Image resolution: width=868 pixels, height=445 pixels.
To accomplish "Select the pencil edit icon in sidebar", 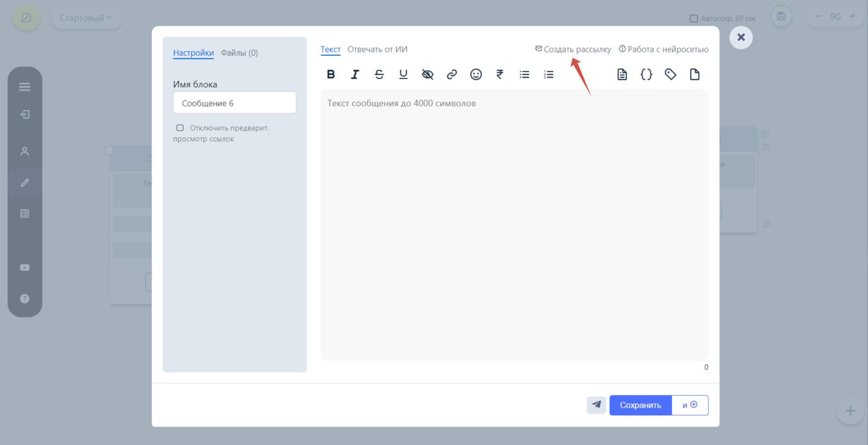I will (x=25, y=182).
